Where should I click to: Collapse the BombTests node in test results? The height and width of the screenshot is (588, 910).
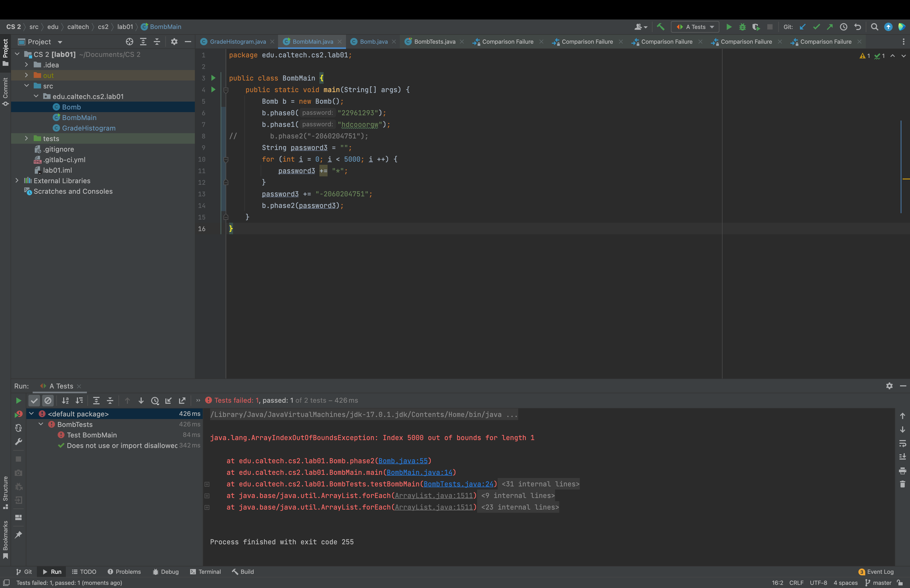point(41,424)
